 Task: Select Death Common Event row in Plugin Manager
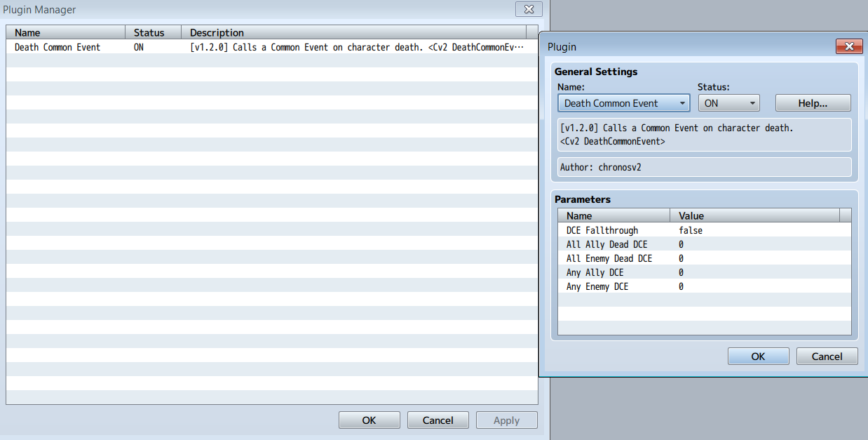(272, 47)
